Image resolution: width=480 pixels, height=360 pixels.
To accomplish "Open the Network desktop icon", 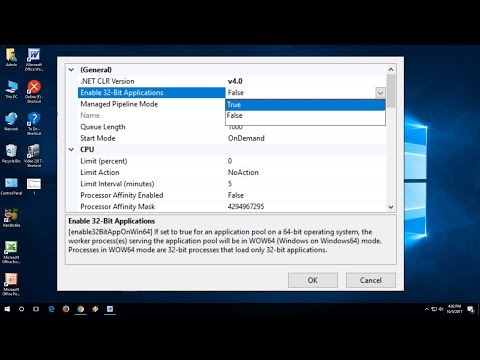I will click(x=11, y=122).
